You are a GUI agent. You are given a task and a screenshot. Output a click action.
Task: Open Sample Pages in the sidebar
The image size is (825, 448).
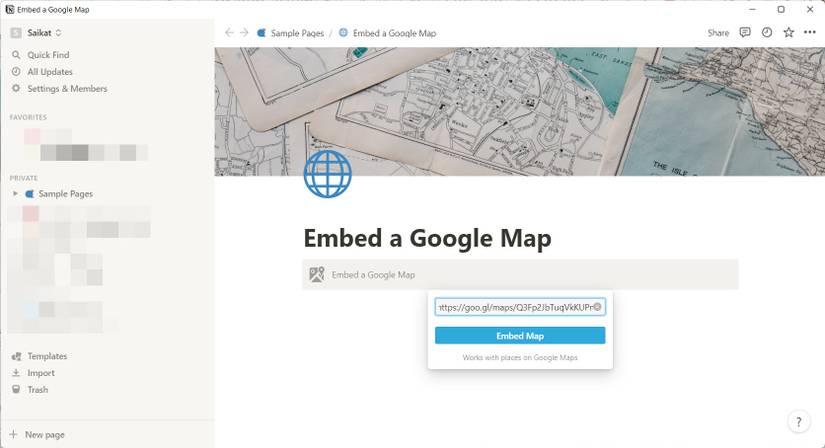[x=65, y=194]
